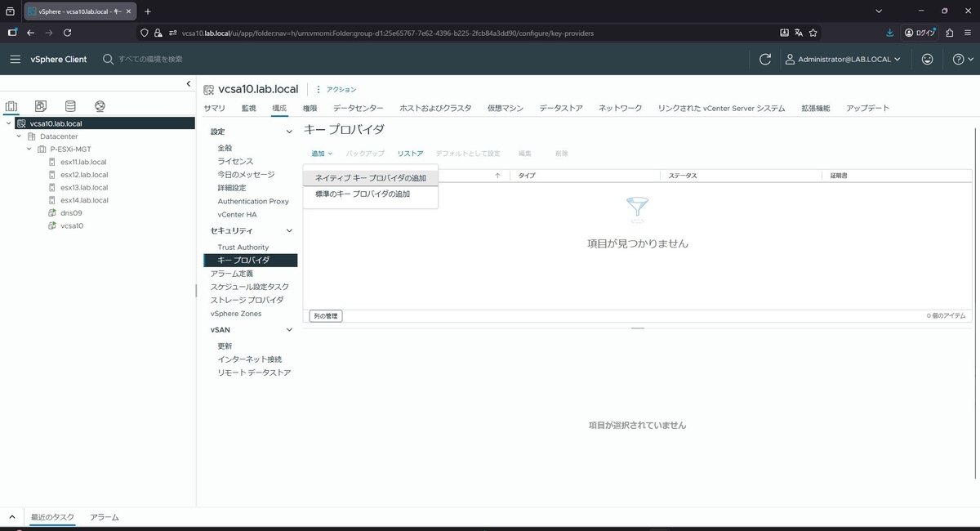Open ライセンス settings
Screen dimensions: 980x531
235,161
